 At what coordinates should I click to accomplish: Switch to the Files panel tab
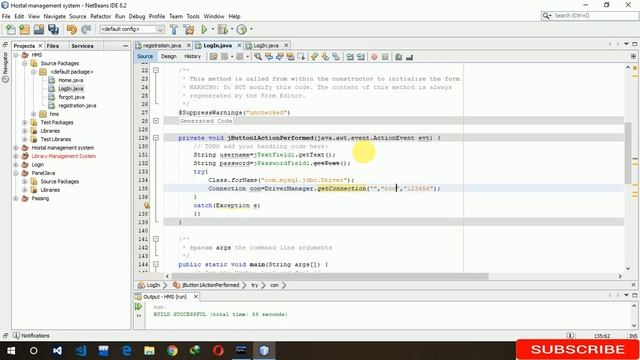[53, 46]
